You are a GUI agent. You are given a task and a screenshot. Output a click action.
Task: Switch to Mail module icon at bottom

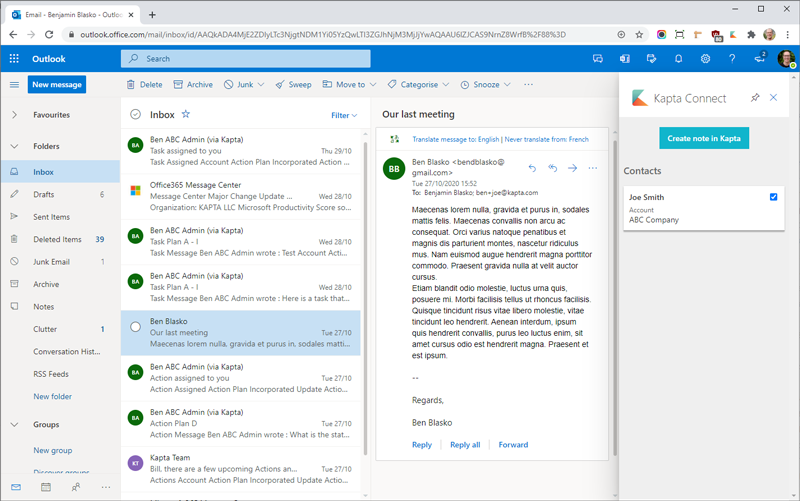click(16, 487)
